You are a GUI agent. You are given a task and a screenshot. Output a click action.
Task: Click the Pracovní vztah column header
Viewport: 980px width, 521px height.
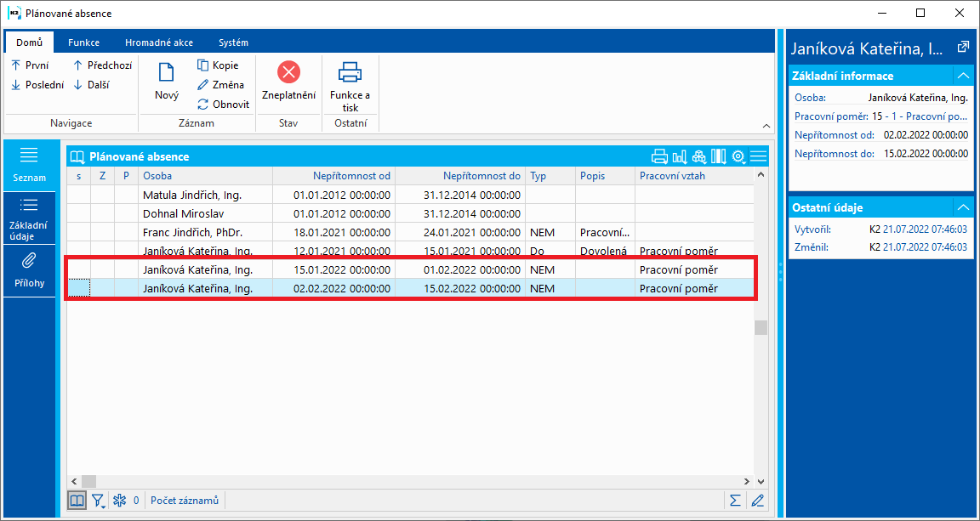click(694, 176)
